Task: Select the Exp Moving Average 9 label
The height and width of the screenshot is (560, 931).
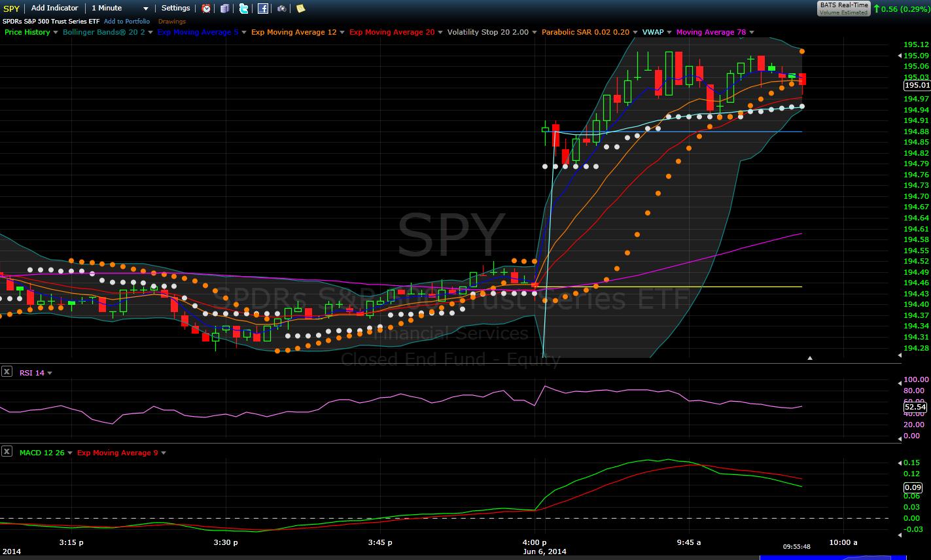Action: click(x=118, y=453)
